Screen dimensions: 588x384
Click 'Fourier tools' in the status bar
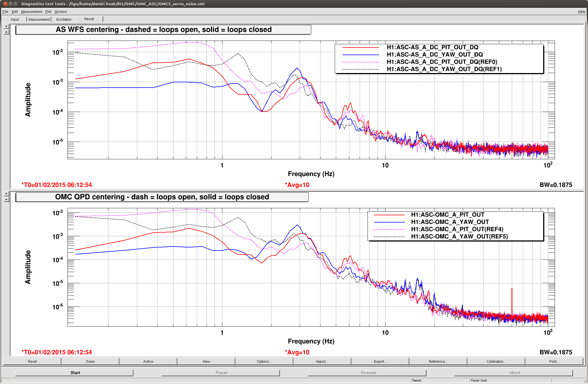tap(479, 380)
